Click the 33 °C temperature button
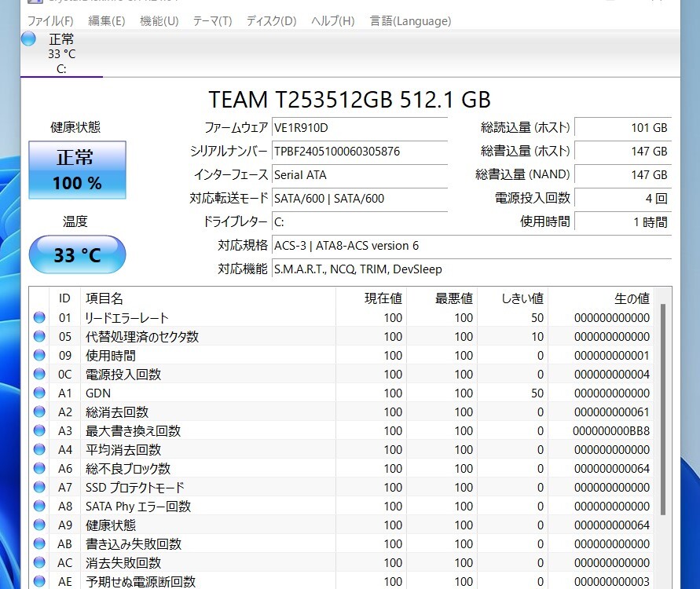Screen dimensions: 700x589 click(x=77, y=255)
